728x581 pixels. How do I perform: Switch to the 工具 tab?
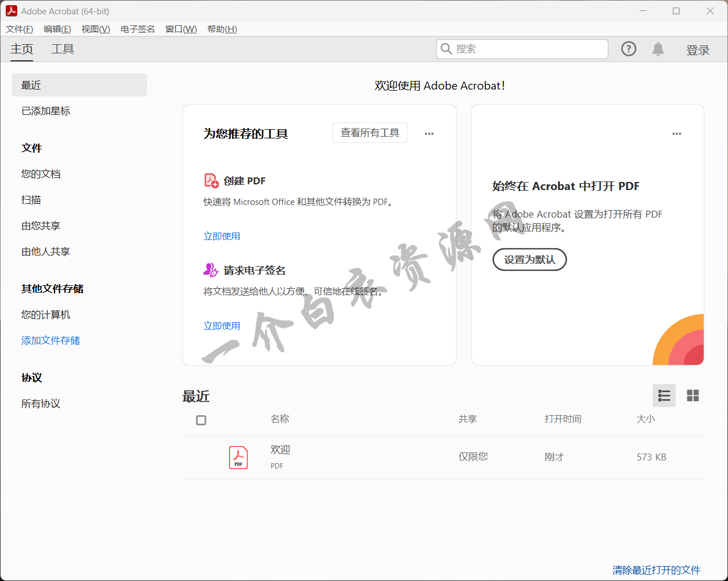click(63, 49)
